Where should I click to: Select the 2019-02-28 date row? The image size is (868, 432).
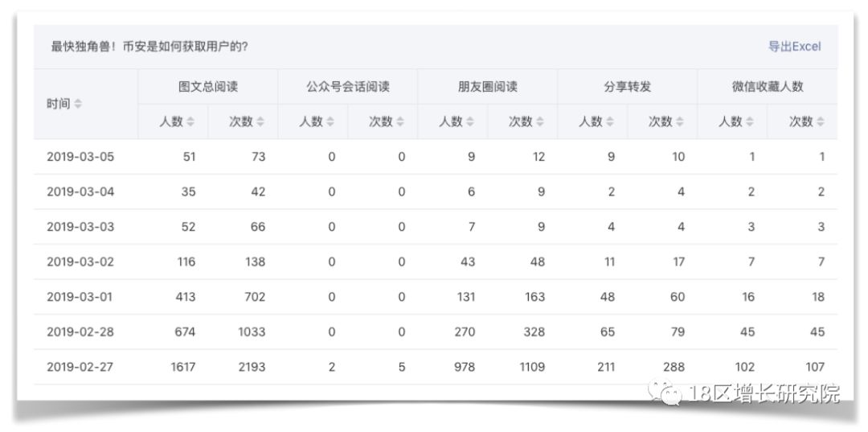tap(435, 331)
